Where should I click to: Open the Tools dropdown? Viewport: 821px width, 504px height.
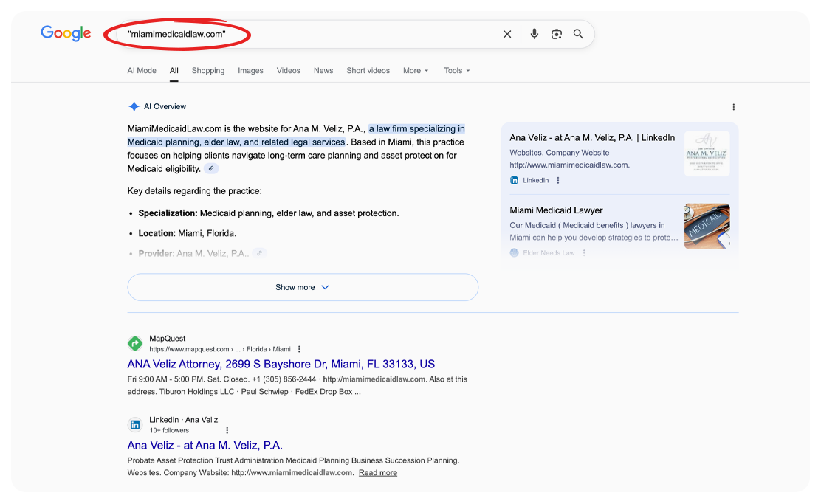click(456, 71)
